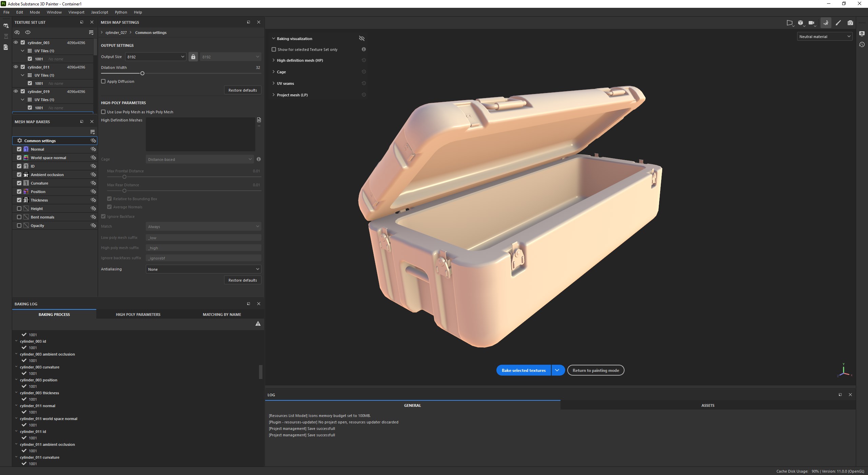Image resolution: width=868 pixels, height=475 pixels.
Task: Toggle baking visualization crossed-eye icon
Action: pyautogui.click(x=361, y=38)
